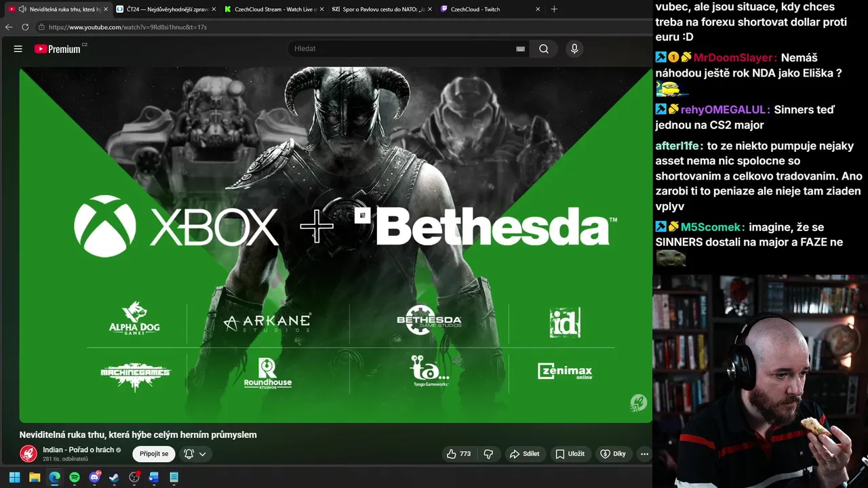Open Notepad from taskbar

click(x=174, y=477)
